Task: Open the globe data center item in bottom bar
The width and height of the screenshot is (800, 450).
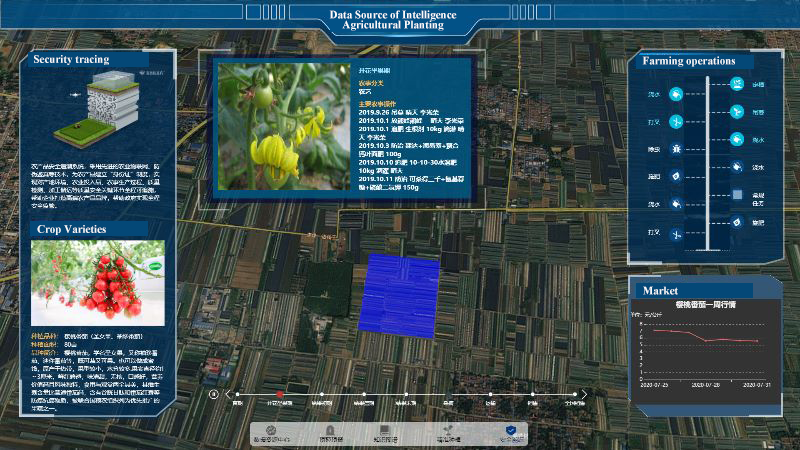Action: pyautogui.click(x=271, y=431)
